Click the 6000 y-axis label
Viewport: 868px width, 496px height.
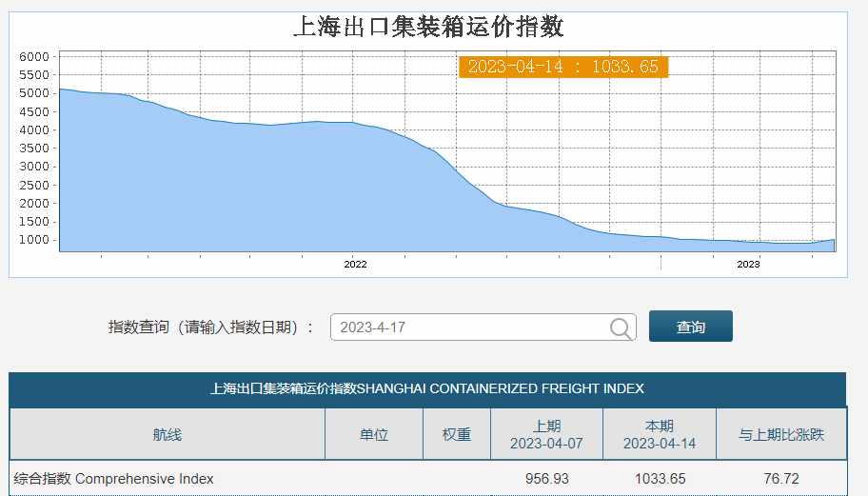click(x=33, y=56)
